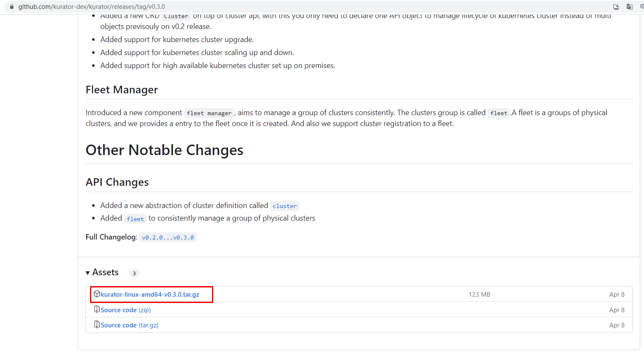Click the cluster code link under API Changes
644x353 pixels.
click(285, 206)
